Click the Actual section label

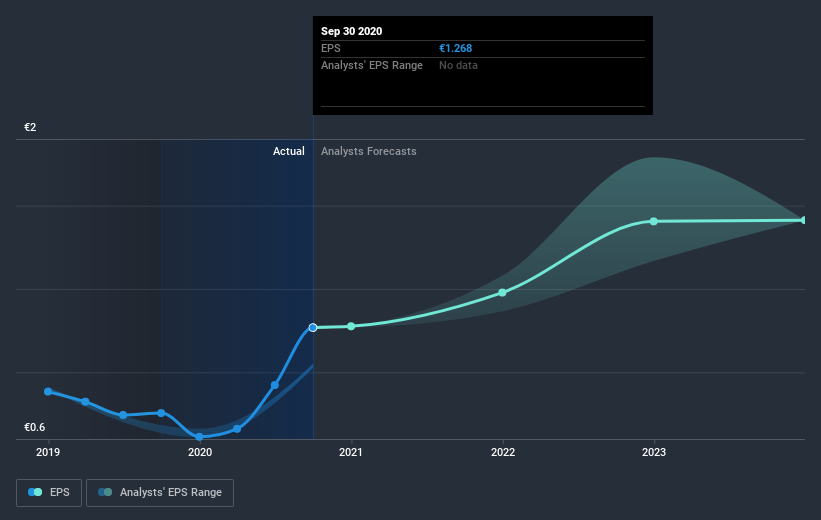pos(289,151)
